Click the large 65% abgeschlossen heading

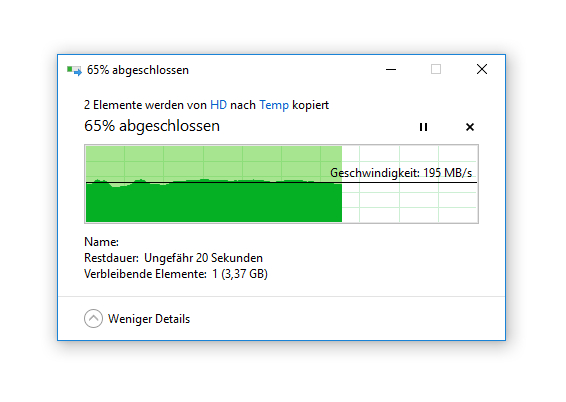152,126
